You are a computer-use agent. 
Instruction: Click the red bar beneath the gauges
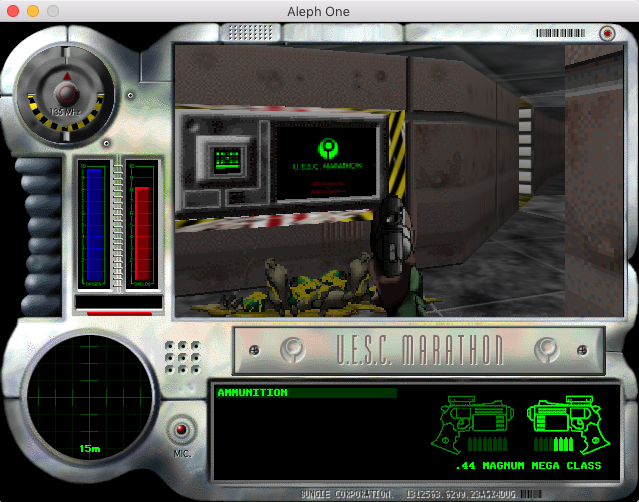(x=119, y=314)
